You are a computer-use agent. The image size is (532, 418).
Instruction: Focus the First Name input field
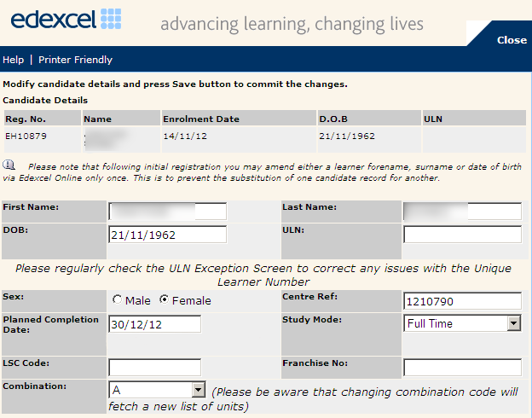[168, 211]
